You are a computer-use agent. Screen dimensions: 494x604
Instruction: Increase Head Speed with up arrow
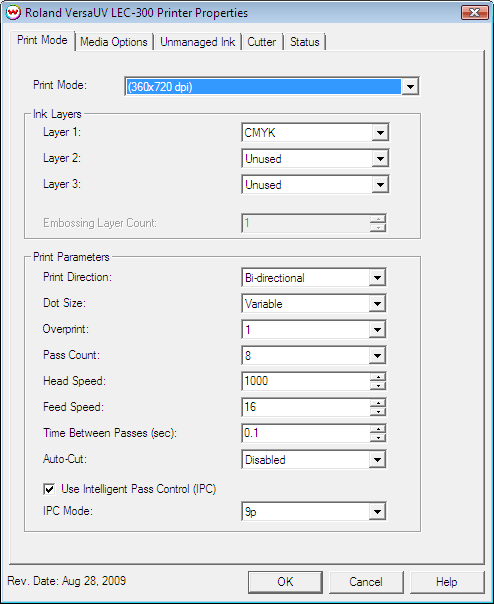click(378, 377)
